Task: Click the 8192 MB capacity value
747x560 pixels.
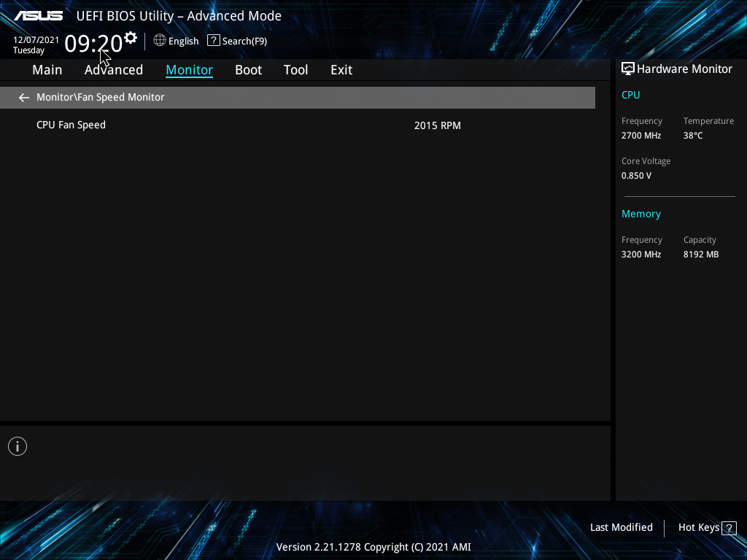Action: (701, 254)
